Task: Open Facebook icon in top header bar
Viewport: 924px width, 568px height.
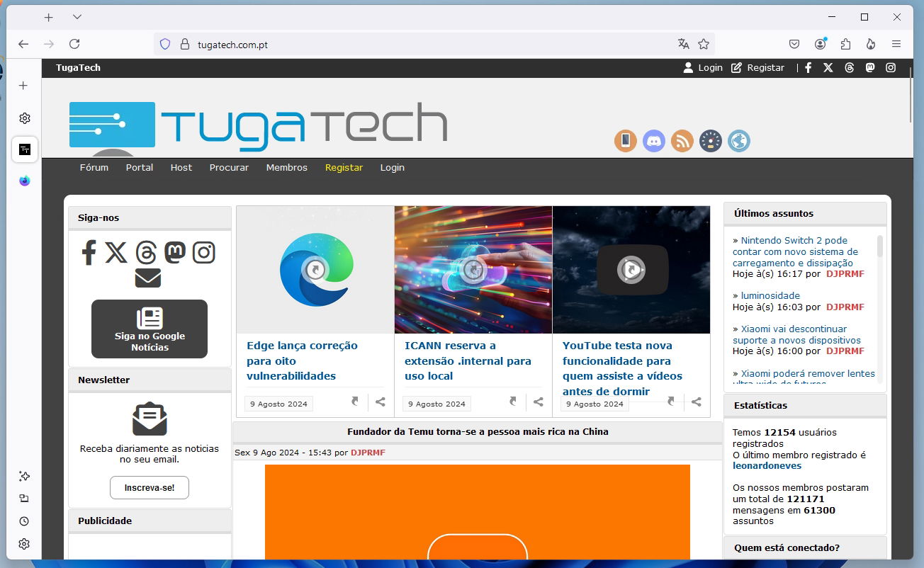Action: click(808, 68)
